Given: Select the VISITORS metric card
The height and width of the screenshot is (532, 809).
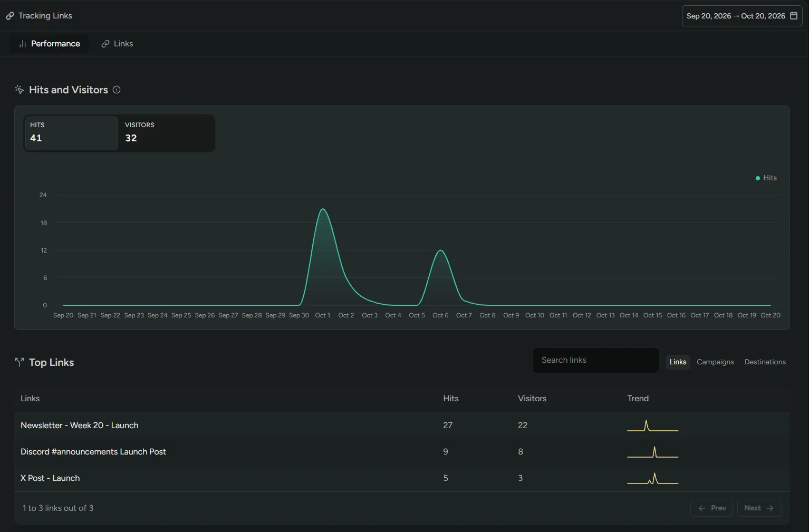Looking at the screenshot, I should point(166,133).
